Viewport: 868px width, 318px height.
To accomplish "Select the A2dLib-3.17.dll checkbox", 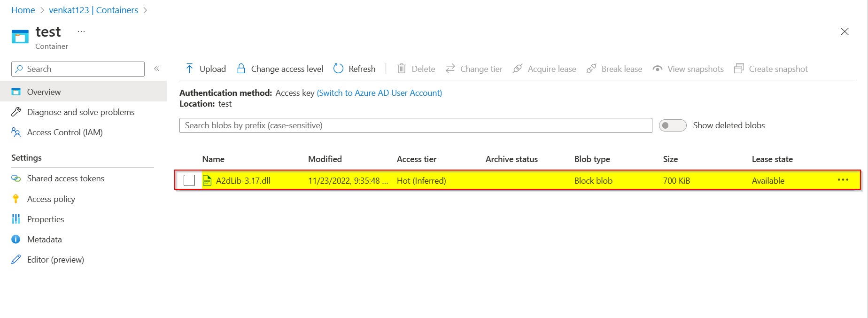I will point(189,180).
